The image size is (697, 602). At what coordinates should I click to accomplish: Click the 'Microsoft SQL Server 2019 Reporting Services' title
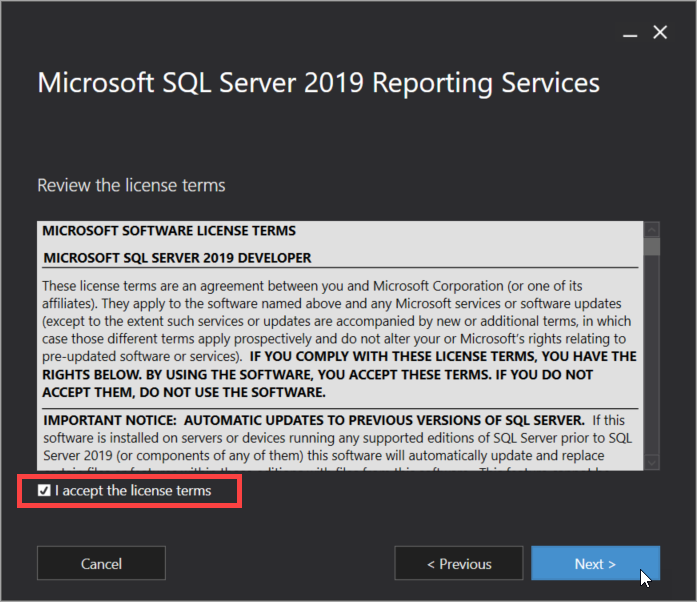318,83
